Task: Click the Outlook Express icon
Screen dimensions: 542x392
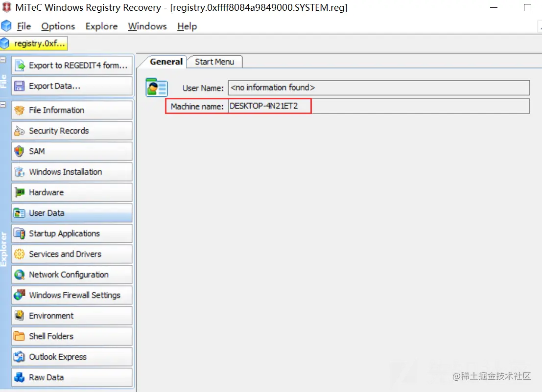Action: (x=20, y=357)
